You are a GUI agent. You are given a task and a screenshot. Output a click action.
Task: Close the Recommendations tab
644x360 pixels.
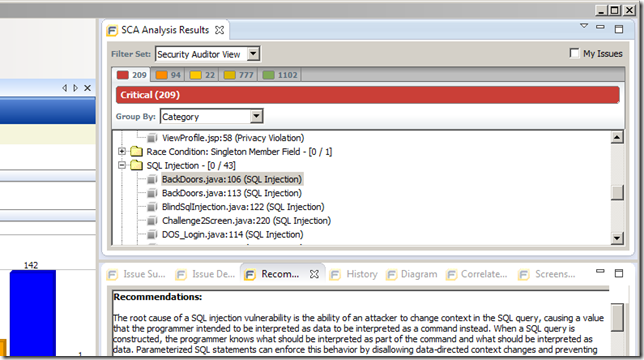coord(314,274)
